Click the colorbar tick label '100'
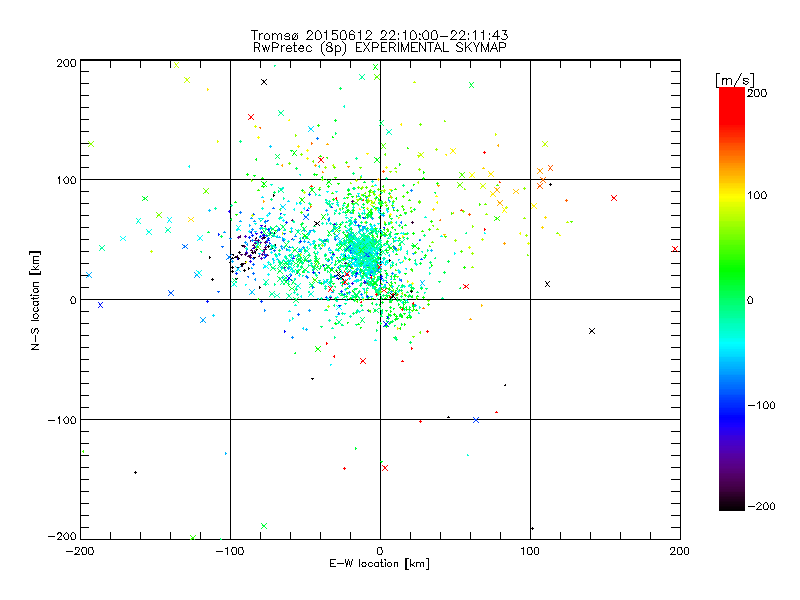 (x=757, y=195)
